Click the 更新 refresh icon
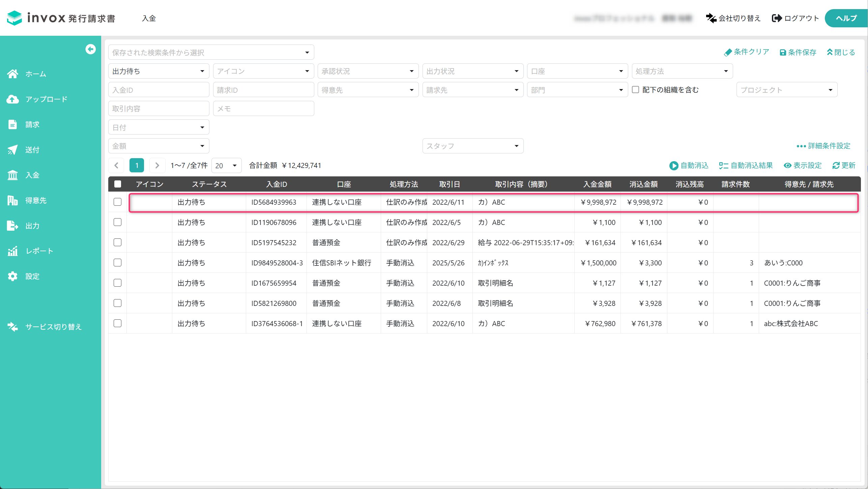 [x=836, y=166]
